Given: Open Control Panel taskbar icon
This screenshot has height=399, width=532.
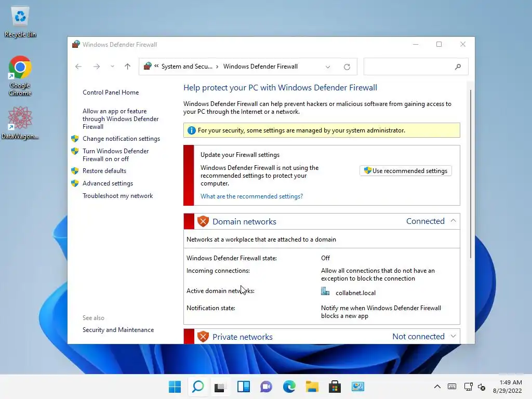Looking at the screenshot, I should [x=357, y=387].
